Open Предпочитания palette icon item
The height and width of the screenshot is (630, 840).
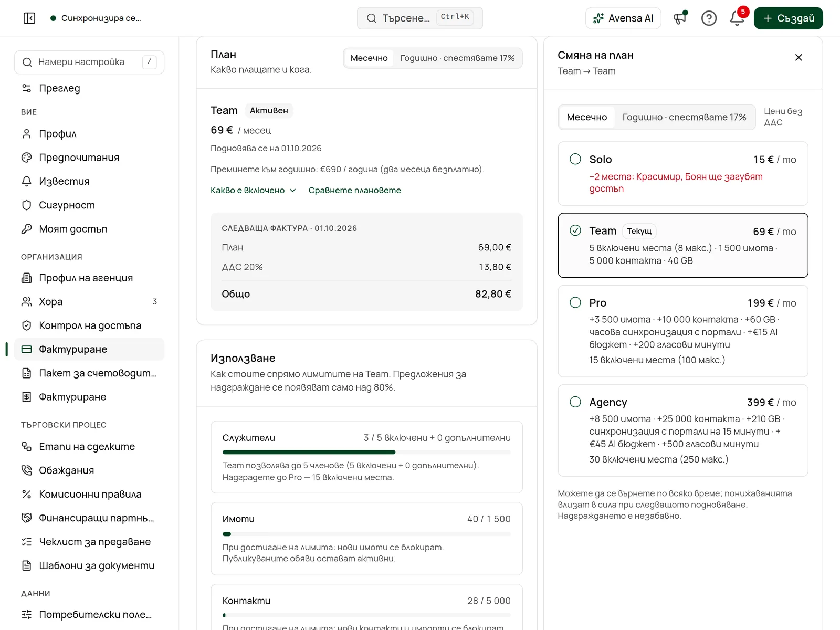pyautogui.click(x=89, y=157)
